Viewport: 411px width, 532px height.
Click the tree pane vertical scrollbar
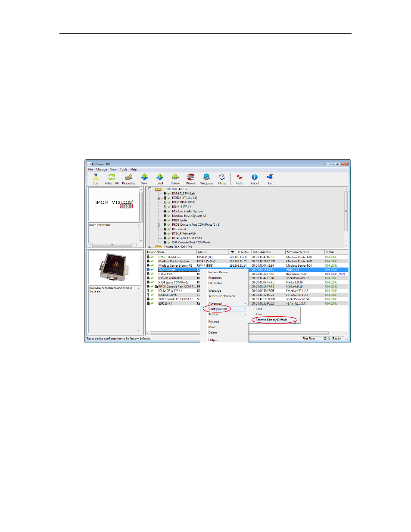coord(346,218)
